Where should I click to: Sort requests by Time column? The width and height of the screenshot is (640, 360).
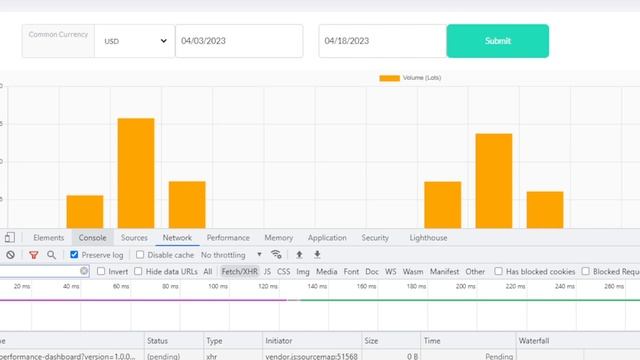click(468, 340)
